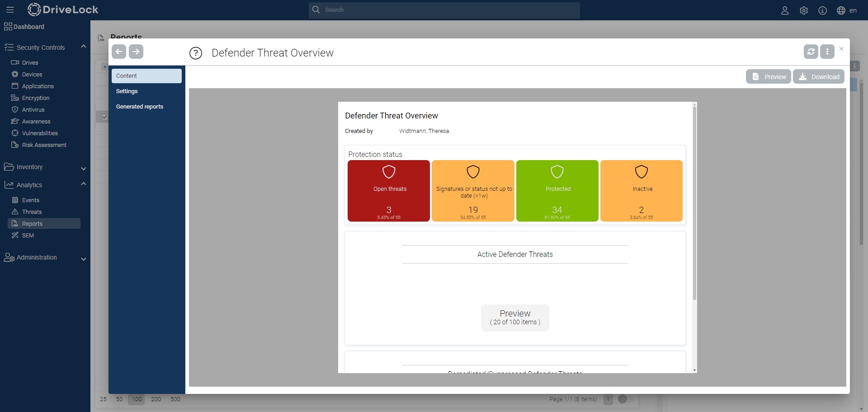
Task: Close the Defender Threat Overview dialog
Action: (x=841, y=49)
